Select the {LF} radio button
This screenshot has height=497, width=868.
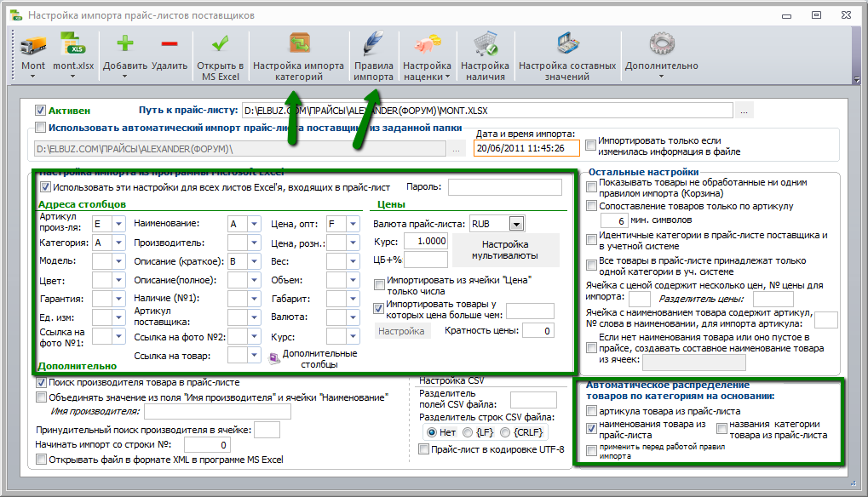pos(468,432)
